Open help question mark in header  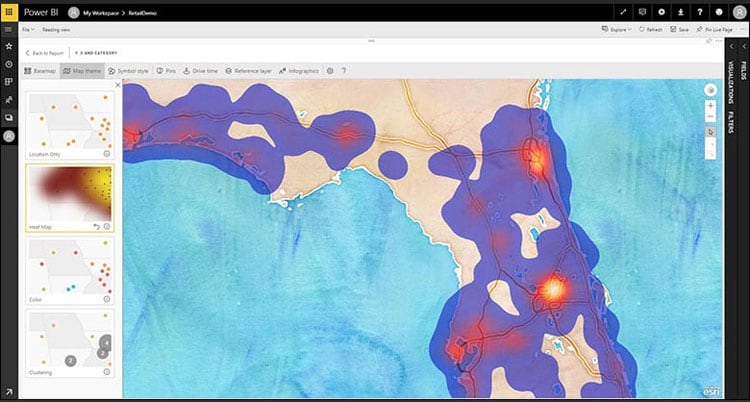(x=700, y=12)
